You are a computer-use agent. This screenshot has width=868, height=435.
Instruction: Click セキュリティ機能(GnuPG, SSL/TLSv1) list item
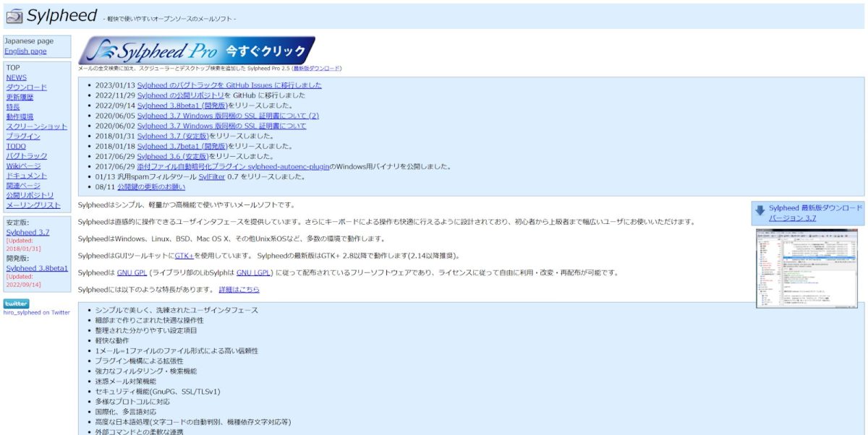click(x=158, y=392)
